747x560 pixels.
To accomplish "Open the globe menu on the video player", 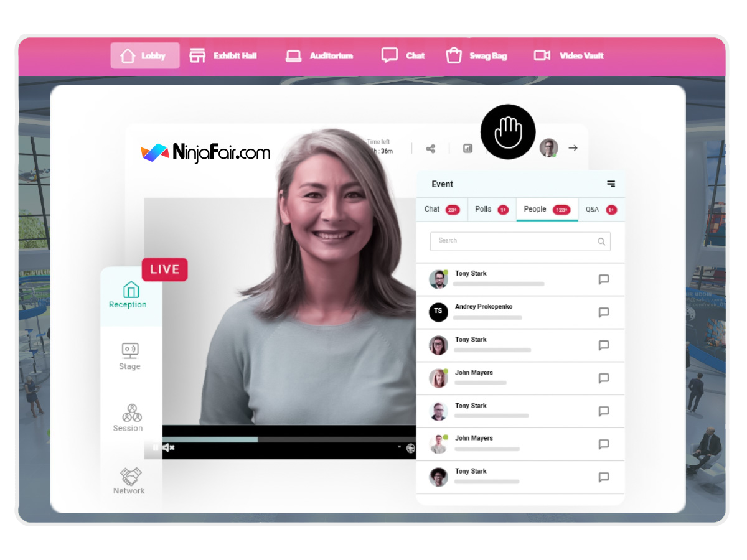I will pyautogui.click(x=410, y=447).
